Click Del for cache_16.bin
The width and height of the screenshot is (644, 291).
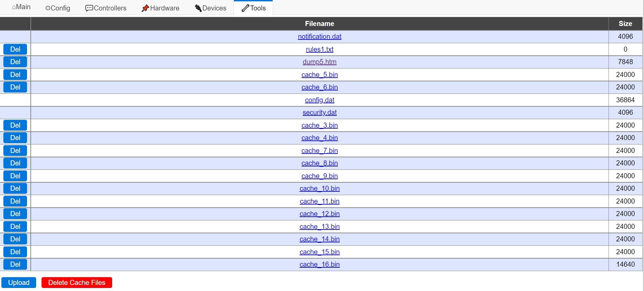pyautogui.click(x=15, y=264)
